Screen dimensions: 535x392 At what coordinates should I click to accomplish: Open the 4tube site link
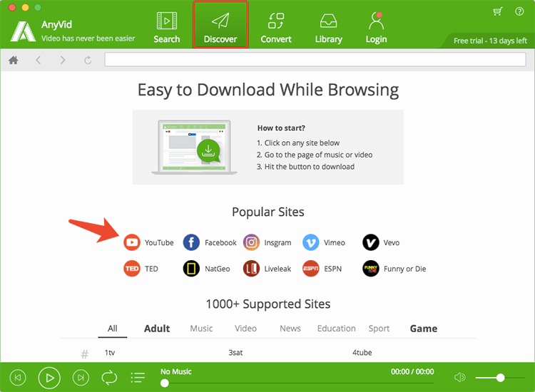click(362, 353)
